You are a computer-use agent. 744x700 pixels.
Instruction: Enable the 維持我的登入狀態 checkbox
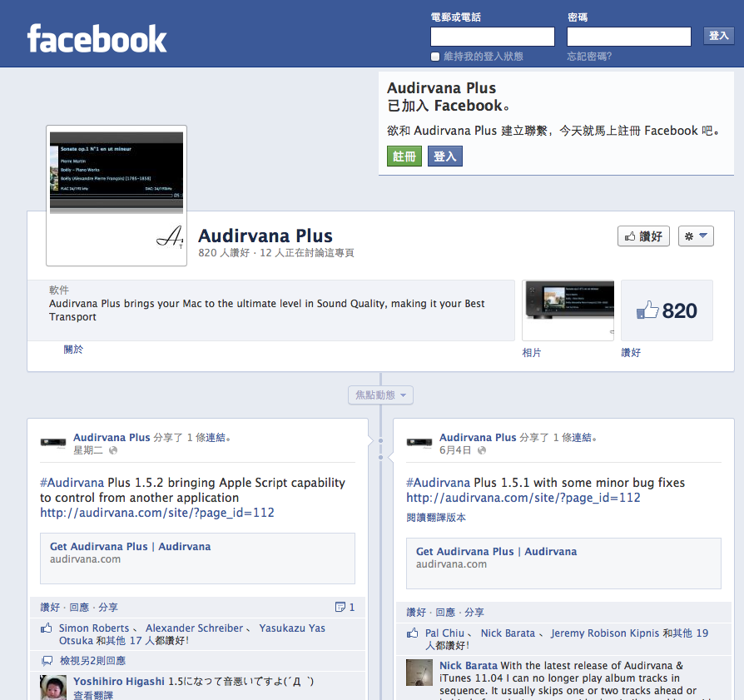pyautogui.click(x=435, y=57)
